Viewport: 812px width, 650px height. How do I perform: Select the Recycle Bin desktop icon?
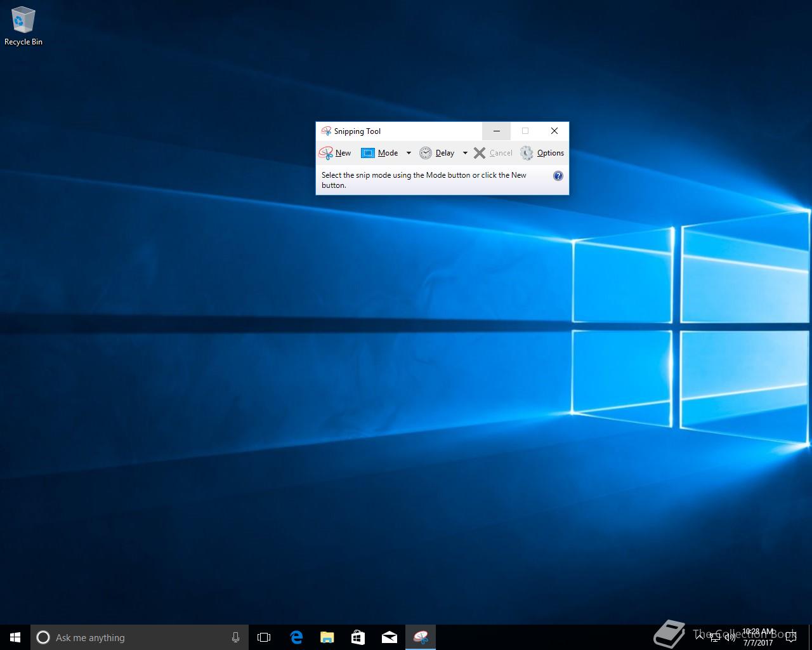[23, 26]
